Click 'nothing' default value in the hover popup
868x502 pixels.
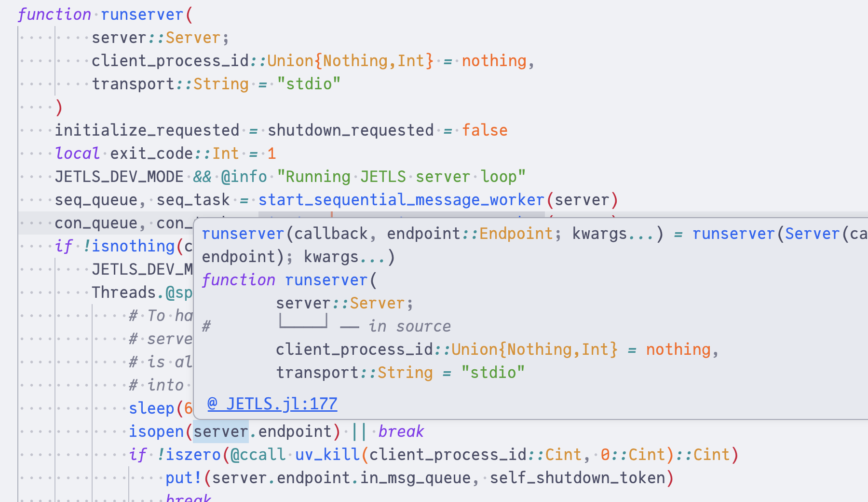tap(678, 349)
